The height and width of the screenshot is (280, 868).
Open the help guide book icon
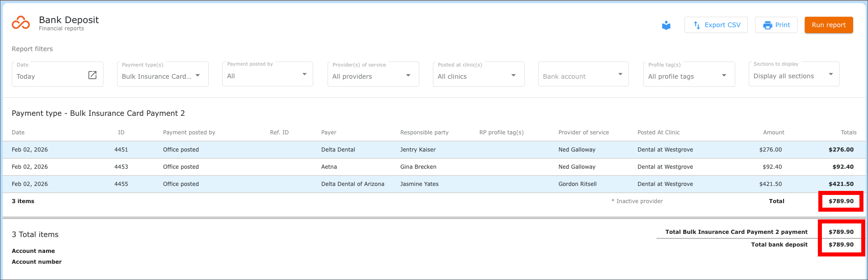[x=666, y=25]
